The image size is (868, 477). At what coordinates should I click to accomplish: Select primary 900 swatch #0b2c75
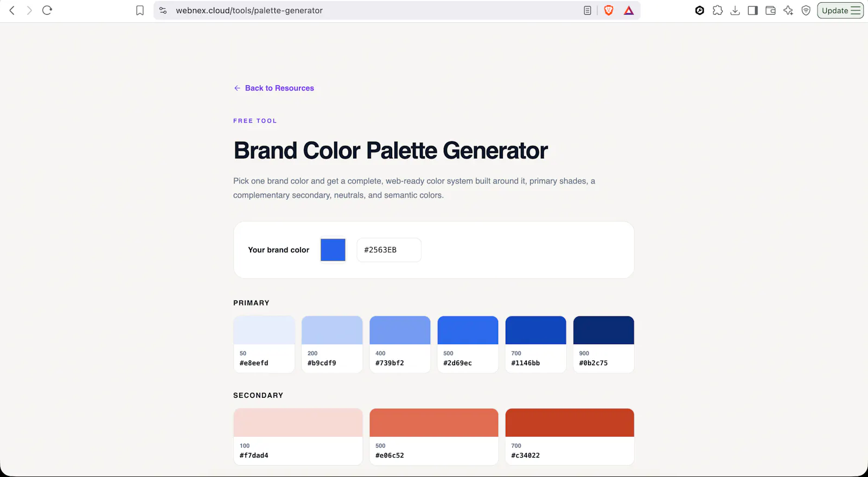coord(603,344)
